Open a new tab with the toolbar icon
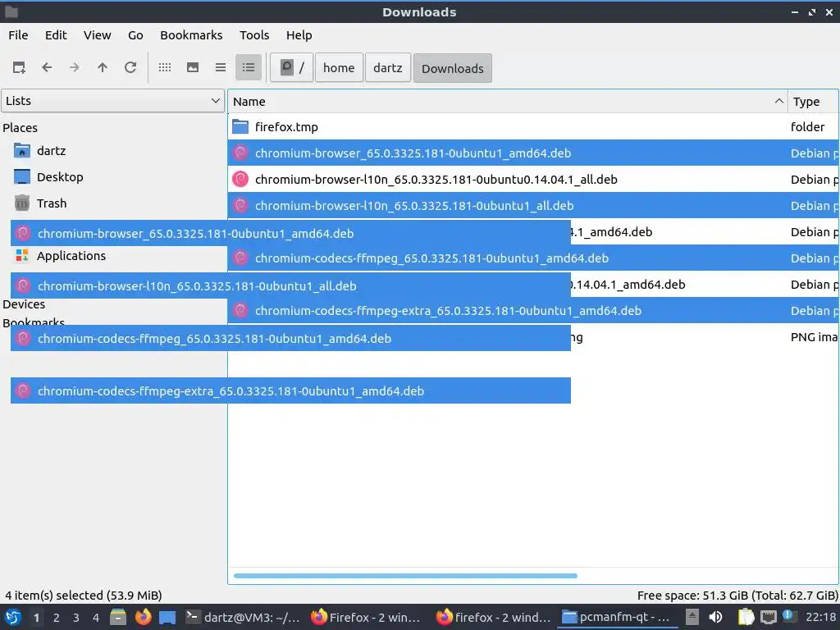 pos(19,67)
